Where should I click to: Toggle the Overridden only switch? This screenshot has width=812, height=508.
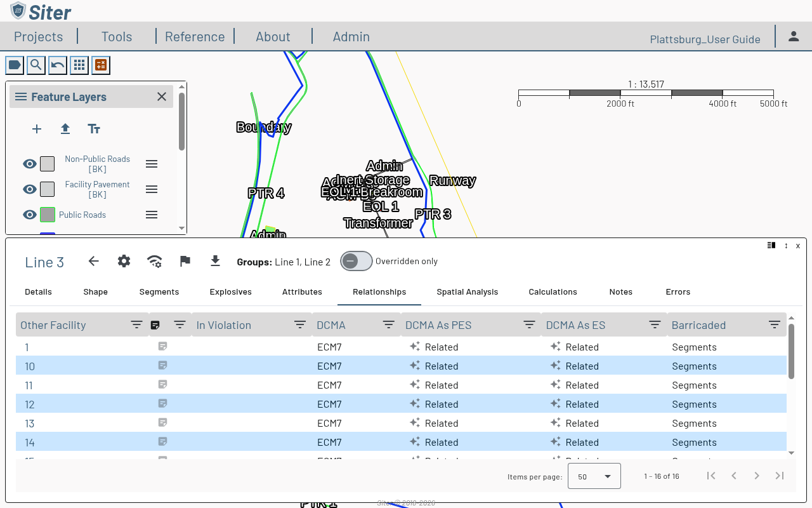357,261
